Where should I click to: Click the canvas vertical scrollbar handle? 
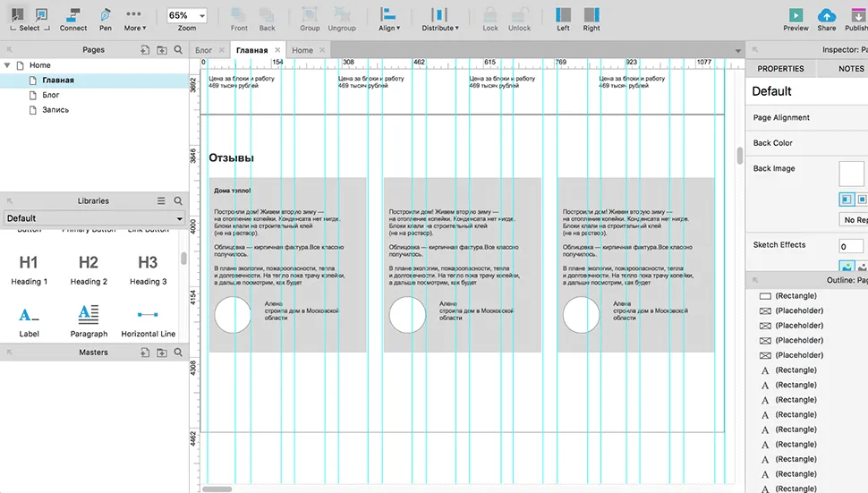coord(740,156)
